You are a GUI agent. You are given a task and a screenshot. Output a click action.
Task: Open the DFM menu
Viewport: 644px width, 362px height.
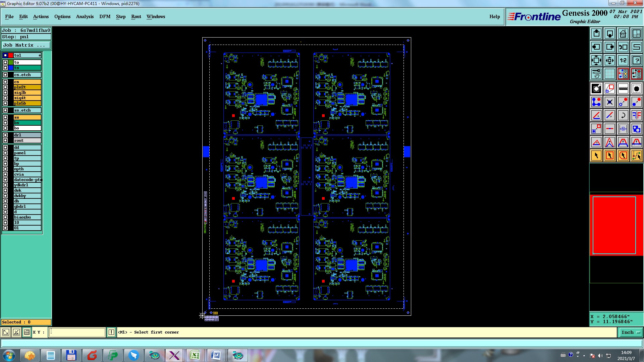click(x=105, y=16)
